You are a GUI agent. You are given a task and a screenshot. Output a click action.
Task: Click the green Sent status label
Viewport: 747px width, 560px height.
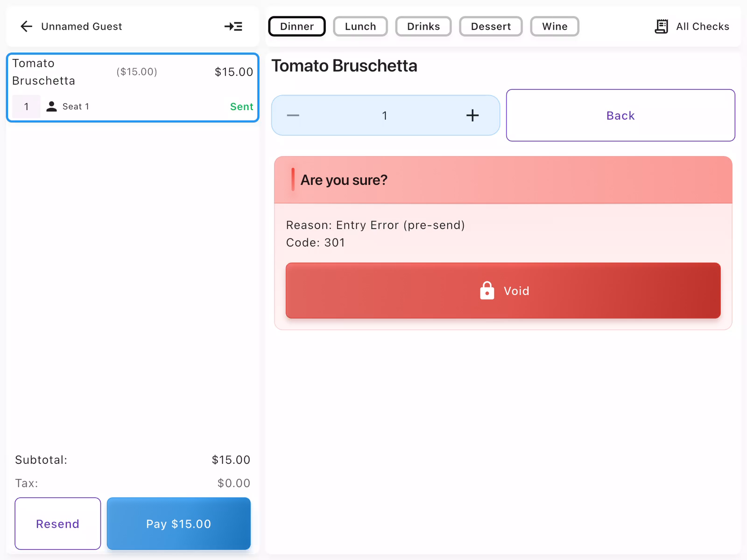(241, 107)
